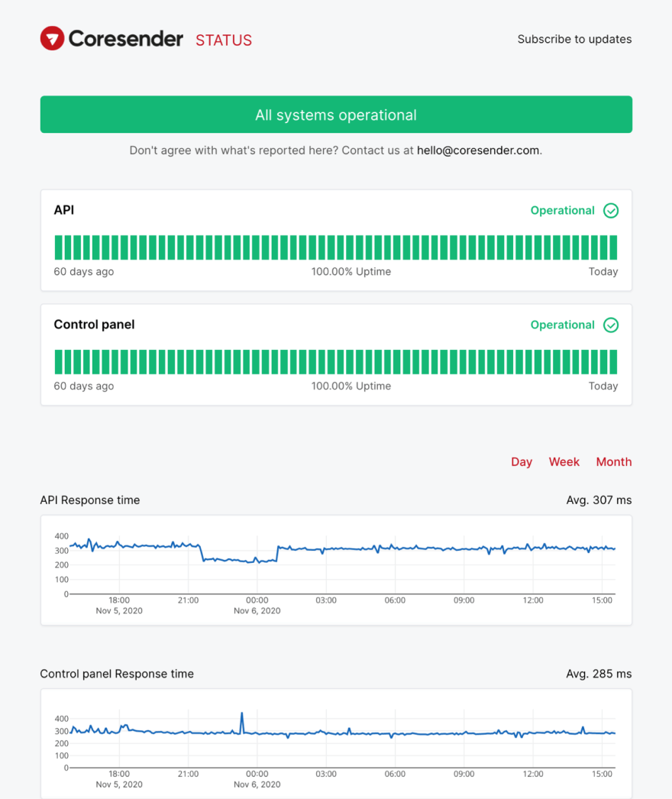The width and height of the screenshot is (672, 799).
Task: Click the red arrow inside the Coresender logo
Action: pos(51,38)
